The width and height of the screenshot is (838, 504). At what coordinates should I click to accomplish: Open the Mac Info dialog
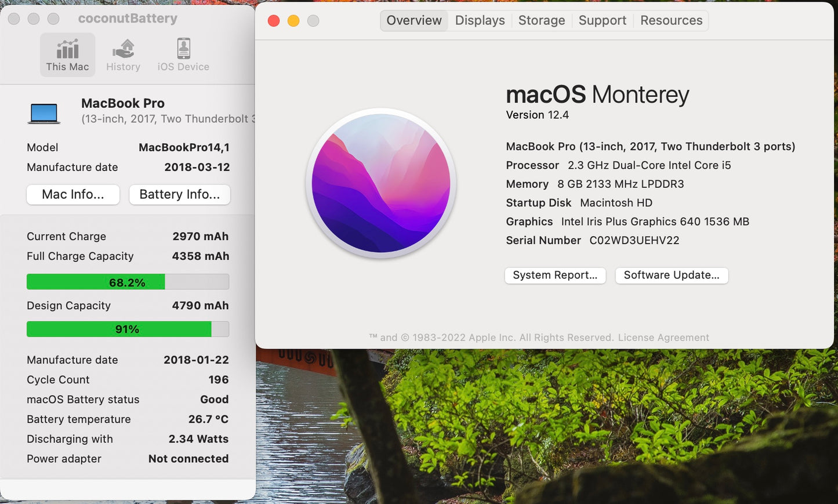click(x=72, y=194)
